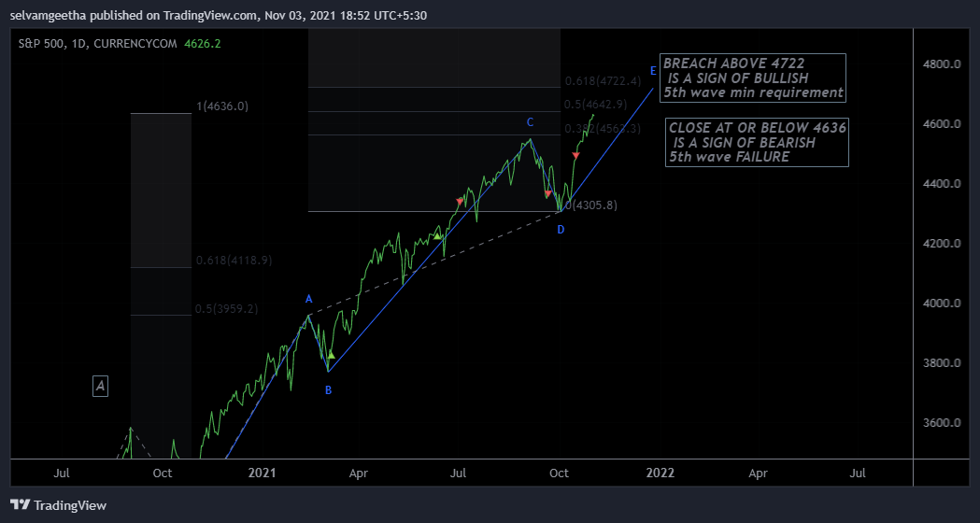Click the blue wave point label C

(x=530, y=121)
